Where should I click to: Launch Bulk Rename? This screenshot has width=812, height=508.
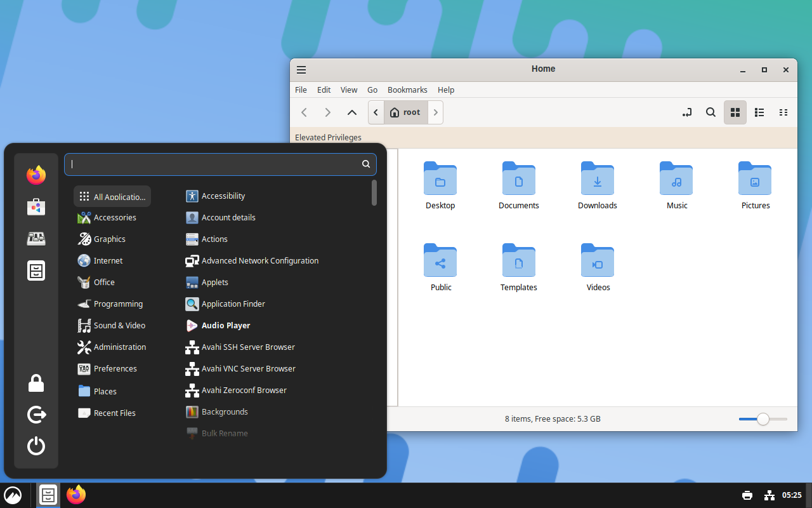[x=275, y=434]
